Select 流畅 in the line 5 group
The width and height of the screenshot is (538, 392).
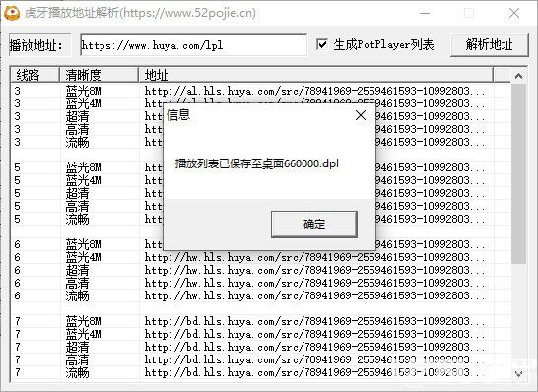coord(77,220)
